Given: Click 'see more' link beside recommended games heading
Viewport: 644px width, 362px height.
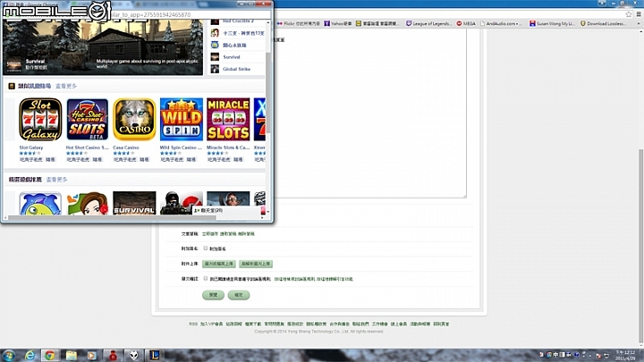Looking at the screenshot, I should click(56, 180).
